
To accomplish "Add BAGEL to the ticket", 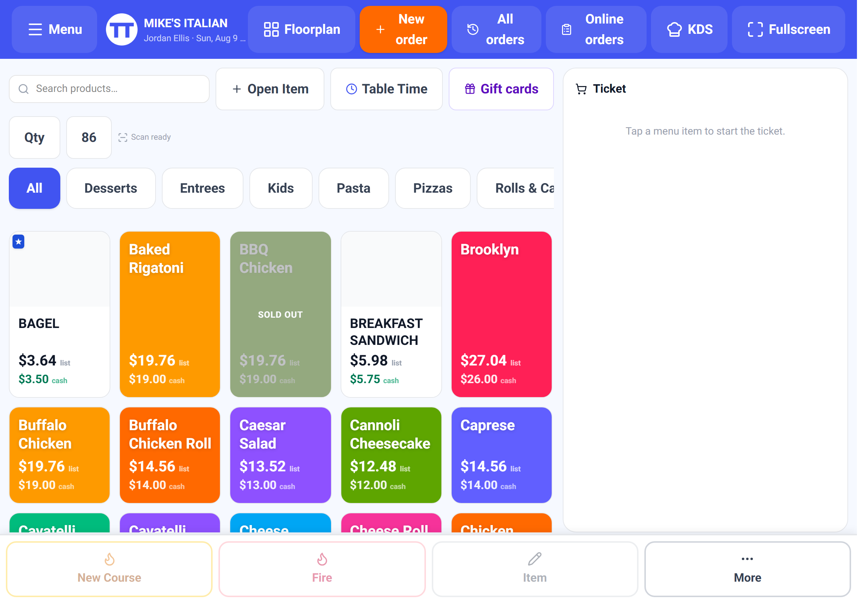I will (x=59, y=314).
